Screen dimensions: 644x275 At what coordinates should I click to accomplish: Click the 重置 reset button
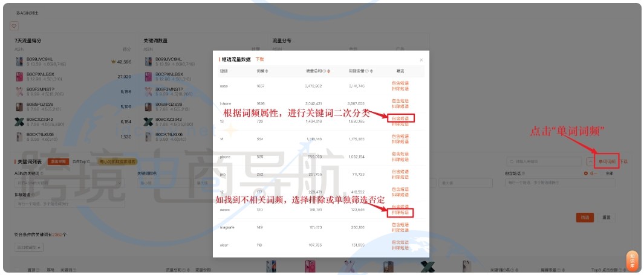607,218
